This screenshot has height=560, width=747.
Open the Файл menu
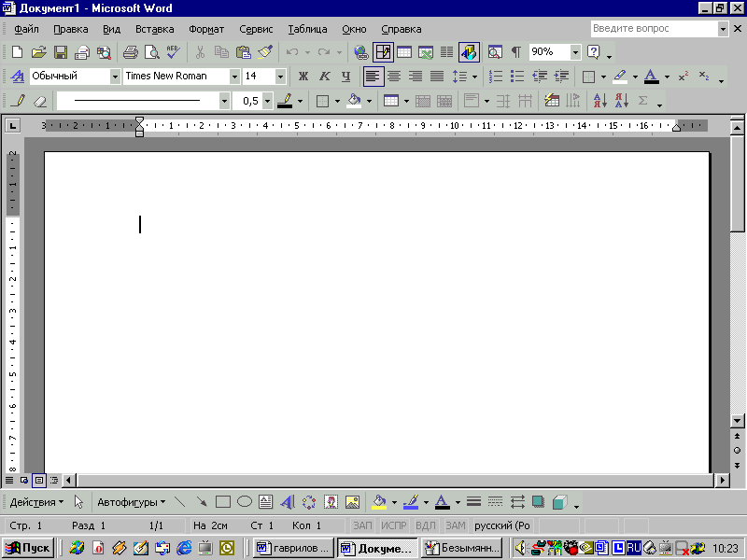[26, 29]
